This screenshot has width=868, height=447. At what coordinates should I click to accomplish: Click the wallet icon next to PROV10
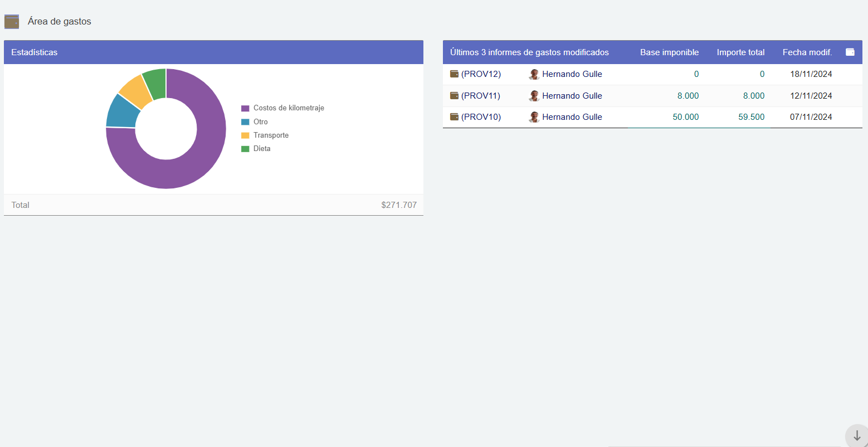tap(454, 117)
